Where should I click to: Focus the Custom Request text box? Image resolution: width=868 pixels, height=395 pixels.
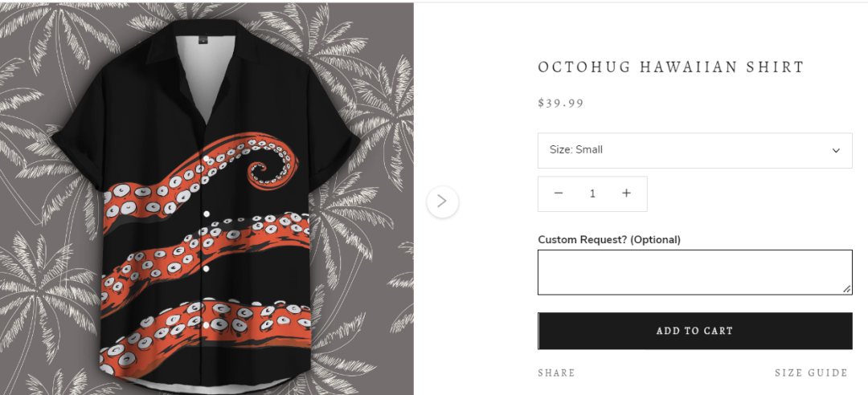coord(694,272)
